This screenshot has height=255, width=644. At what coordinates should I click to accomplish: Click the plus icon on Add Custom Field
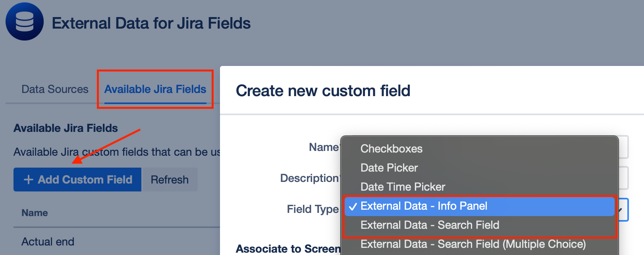click(28, 180)
